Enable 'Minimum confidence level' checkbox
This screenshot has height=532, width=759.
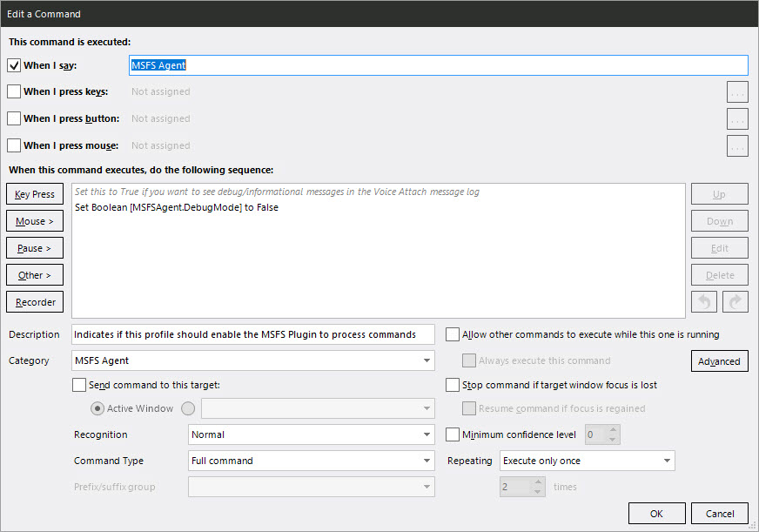452,434
